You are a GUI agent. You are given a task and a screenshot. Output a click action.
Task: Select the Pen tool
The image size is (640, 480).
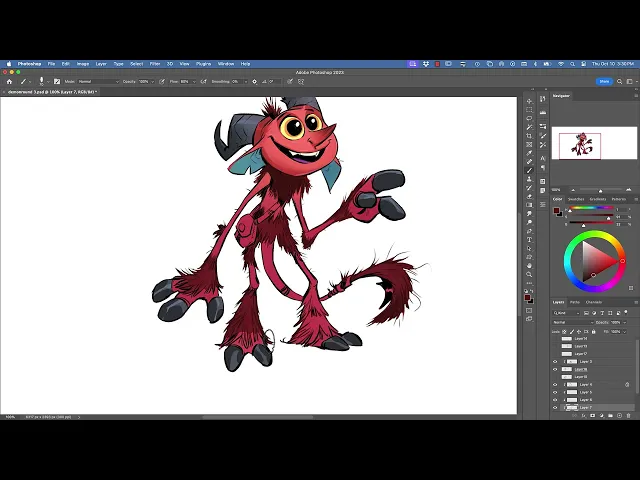tap(529, 231)
